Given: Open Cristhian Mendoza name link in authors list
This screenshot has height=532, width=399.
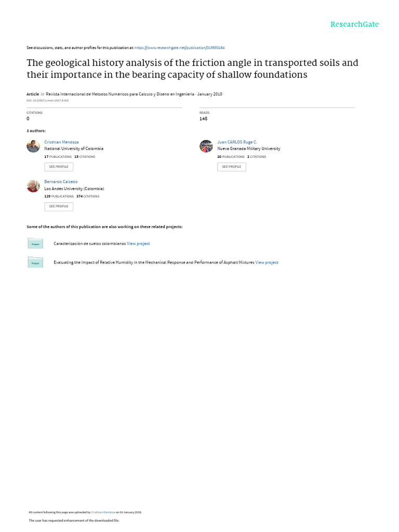Looking at the screenshot, I should [61, 142].
